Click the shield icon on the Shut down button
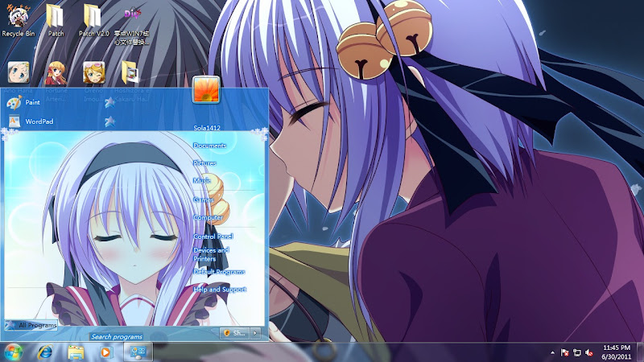This screenshot has width=644, height=362. point(227,333)
